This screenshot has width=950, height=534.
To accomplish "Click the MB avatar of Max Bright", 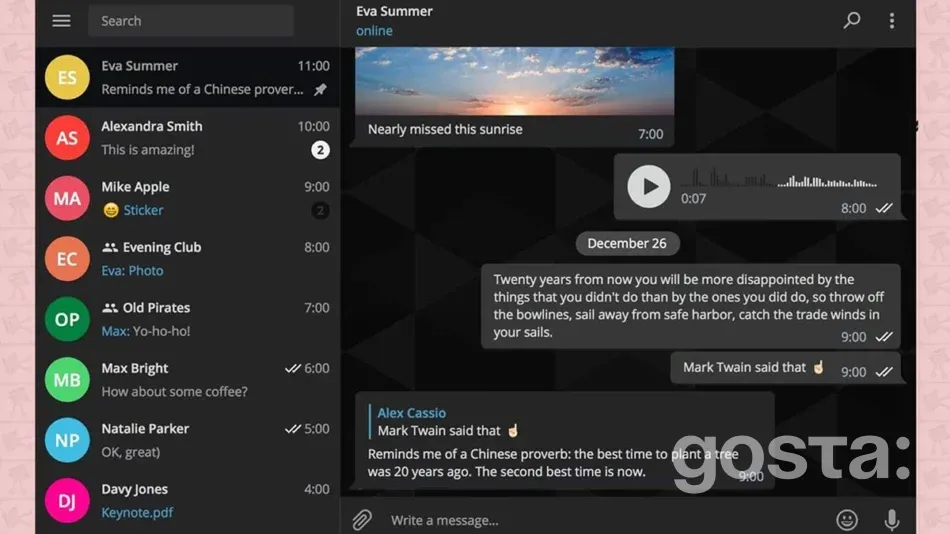I will click(x=67, y=380).
